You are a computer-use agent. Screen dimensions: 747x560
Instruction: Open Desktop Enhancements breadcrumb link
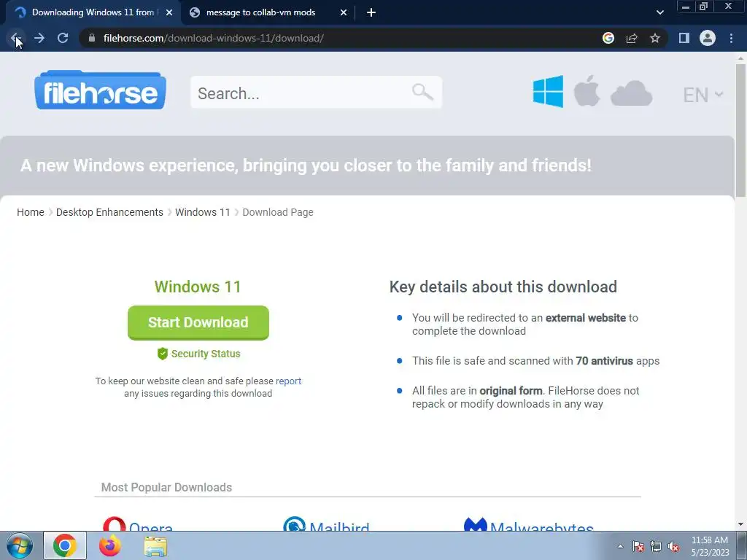coord(109,212)
